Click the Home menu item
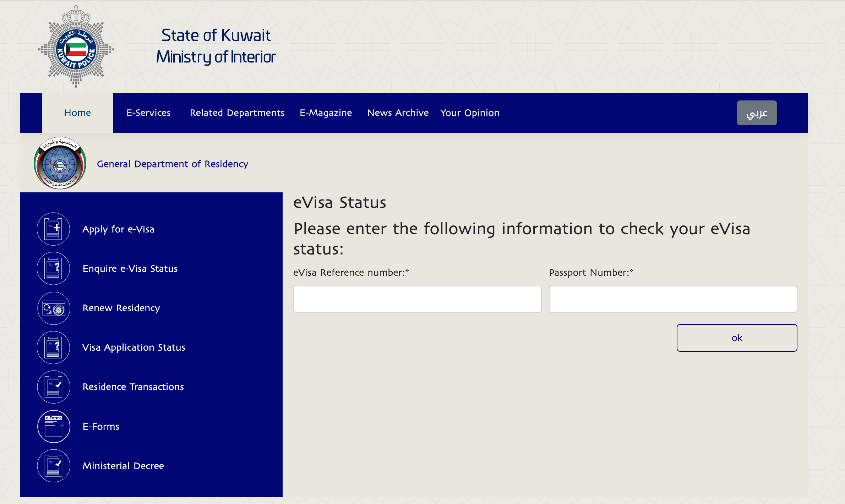The height and width of the screenshot is (504, 845). coord(77,112)
